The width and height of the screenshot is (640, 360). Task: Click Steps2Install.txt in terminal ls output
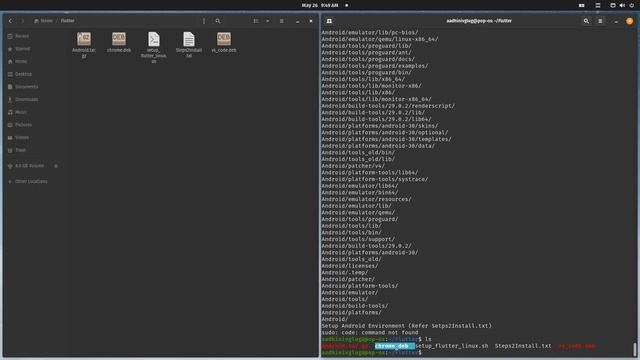[x=523, y=346]
